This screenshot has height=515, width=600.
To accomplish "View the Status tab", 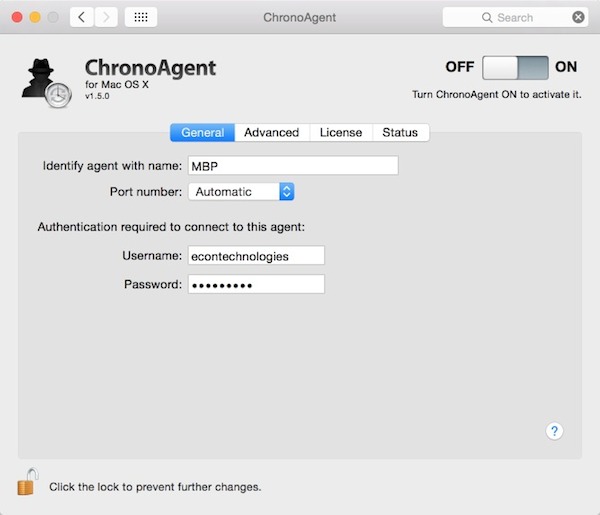I will pos(400,132).
